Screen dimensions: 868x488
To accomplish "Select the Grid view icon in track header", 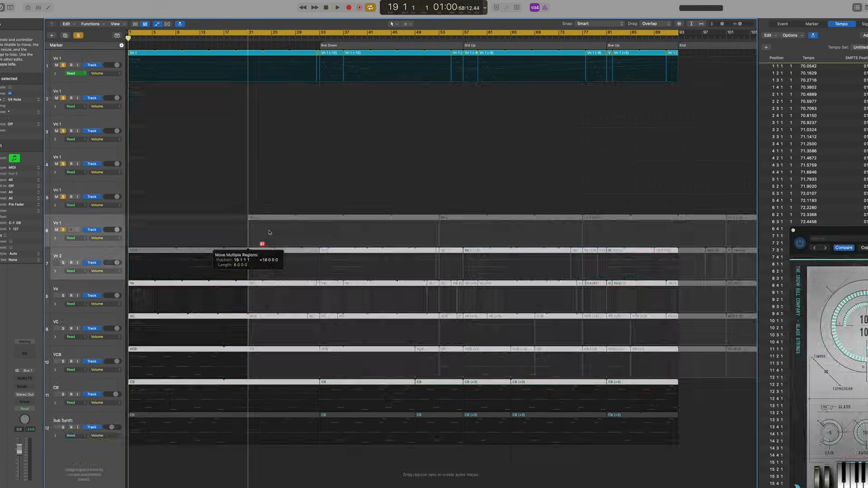I will 135,24.
